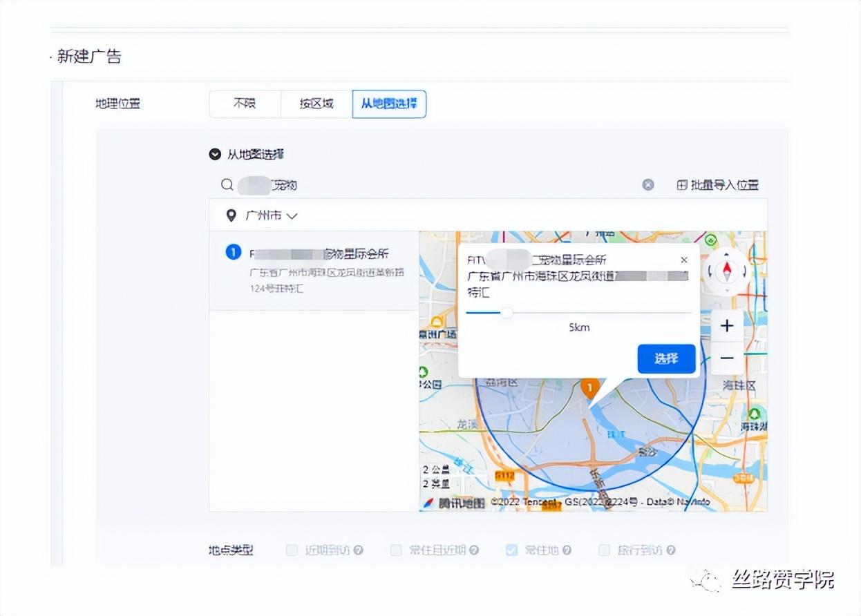Collapse the 从地图选择 section
This screenshot has height=616, width=861.
tap(215, 154)
